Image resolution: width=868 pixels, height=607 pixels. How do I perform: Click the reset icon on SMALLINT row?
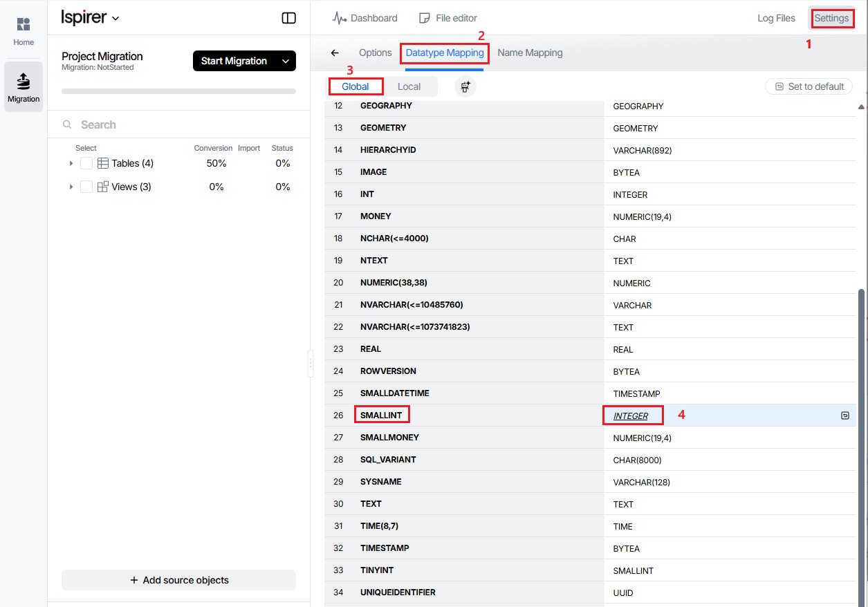tap(844, 415)
